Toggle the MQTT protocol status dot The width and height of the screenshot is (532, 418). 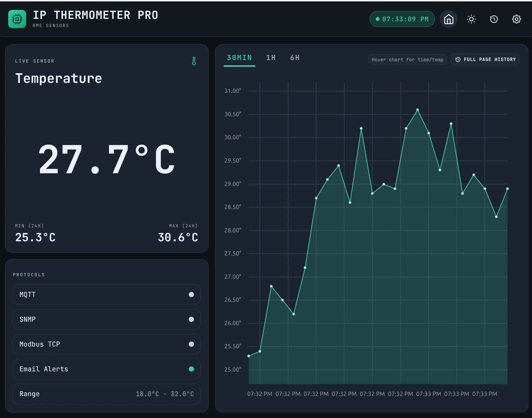point(191,295)
